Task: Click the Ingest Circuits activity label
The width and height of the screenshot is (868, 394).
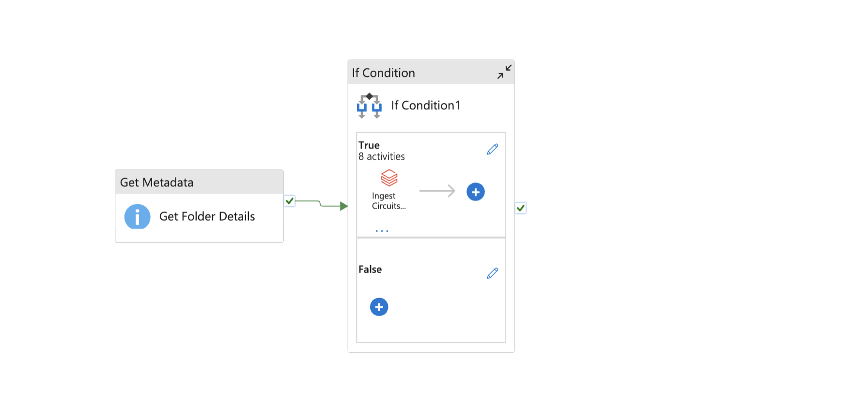Action: pyautogui.click(x=388, y=201)
